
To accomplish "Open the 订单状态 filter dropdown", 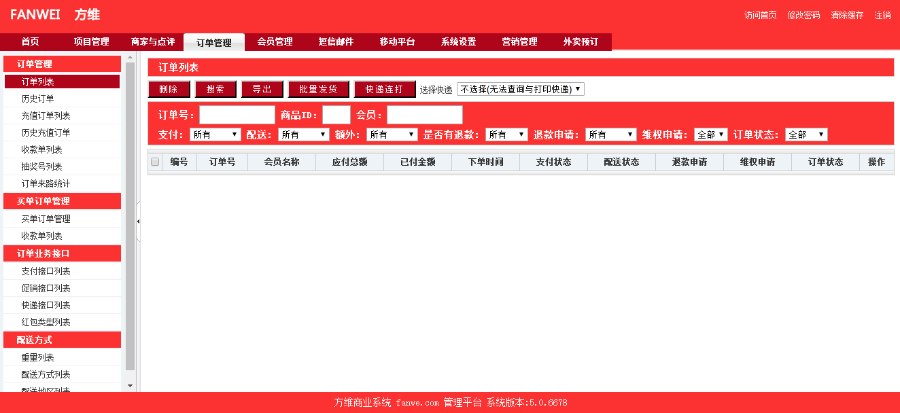I will (x=806, y=134).
